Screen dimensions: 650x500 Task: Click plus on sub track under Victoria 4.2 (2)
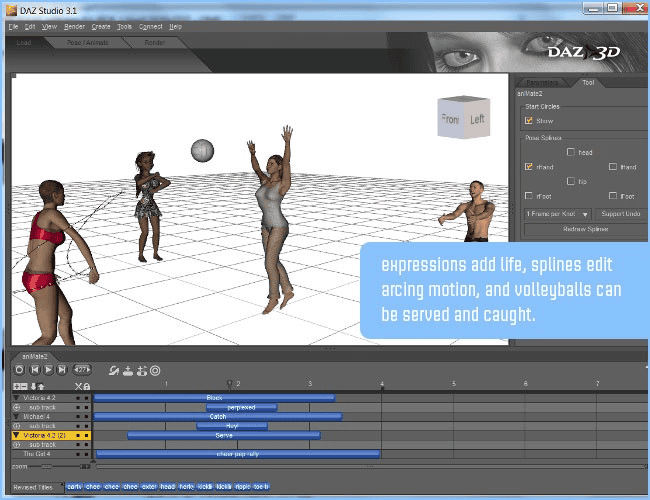click(x=17, y=444)
